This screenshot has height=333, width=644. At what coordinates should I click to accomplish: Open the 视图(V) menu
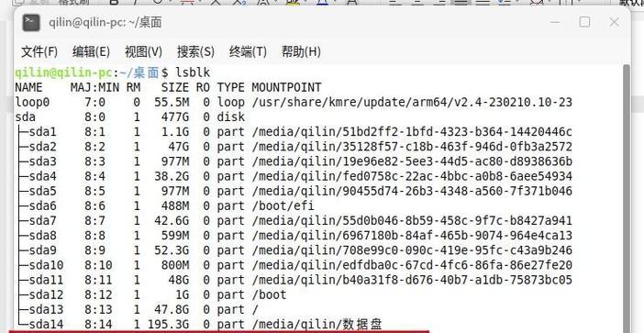[143, 52]
